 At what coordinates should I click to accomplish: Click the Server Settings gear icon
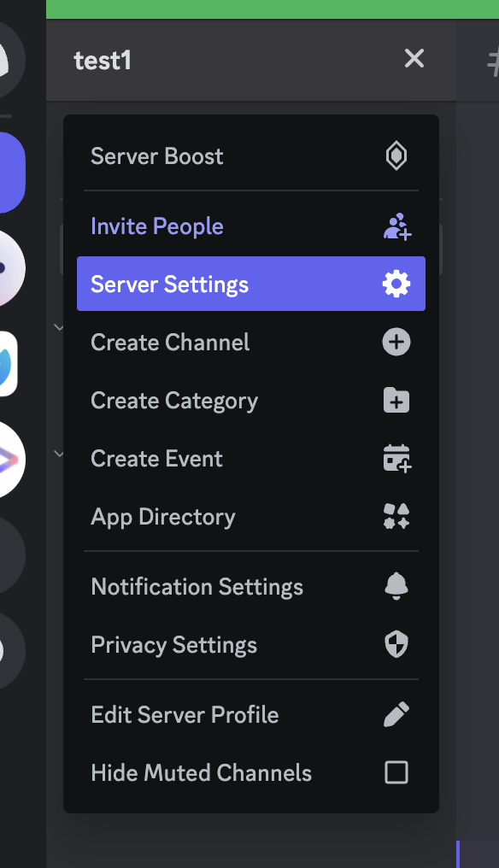(x=396, y=284)
